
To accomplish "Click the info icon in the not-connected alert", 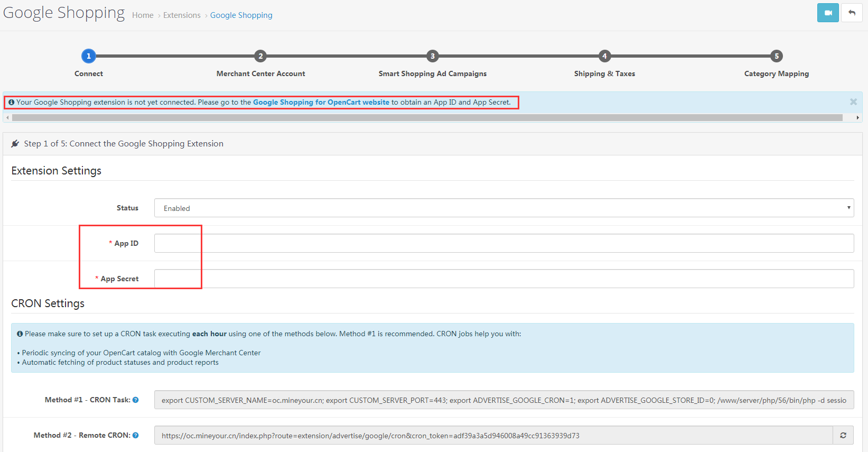I will [11, 102].
